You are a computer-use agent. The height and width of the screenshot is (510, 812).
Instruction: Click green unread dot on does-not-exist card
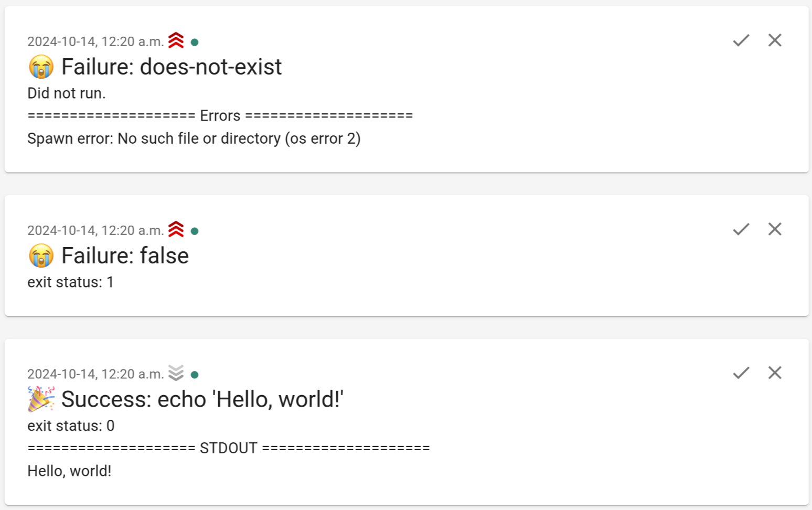click(195, 42)
